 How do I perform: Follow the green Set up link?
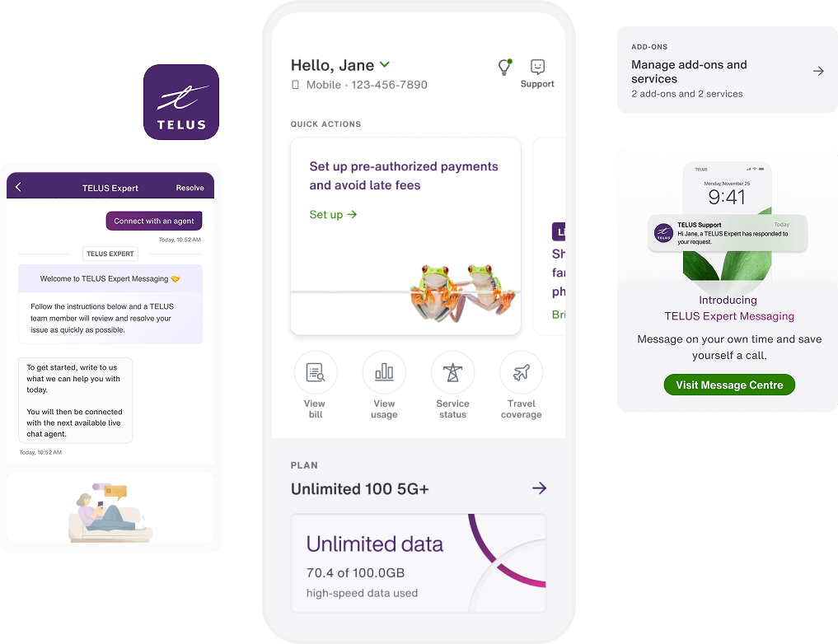pos(333,215)
